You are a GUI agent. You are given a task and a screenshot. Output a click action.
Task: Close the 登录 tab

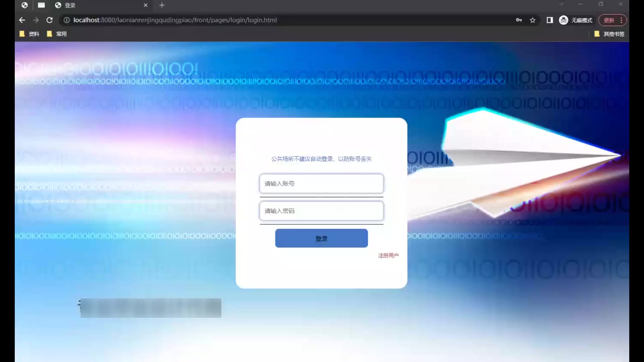146,5
